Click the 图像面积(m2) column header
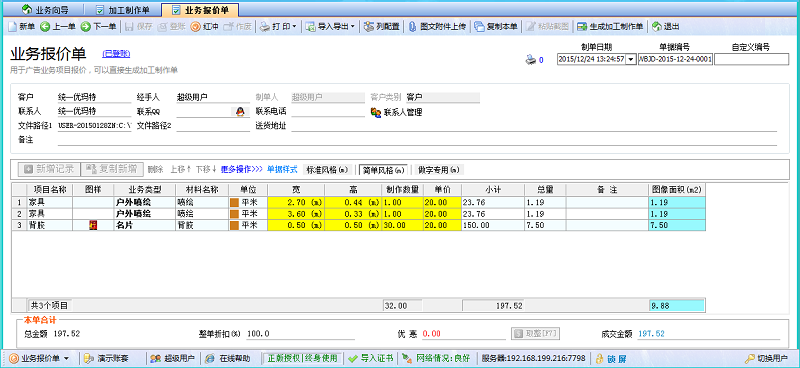800x368 pixels. (677, 189)
